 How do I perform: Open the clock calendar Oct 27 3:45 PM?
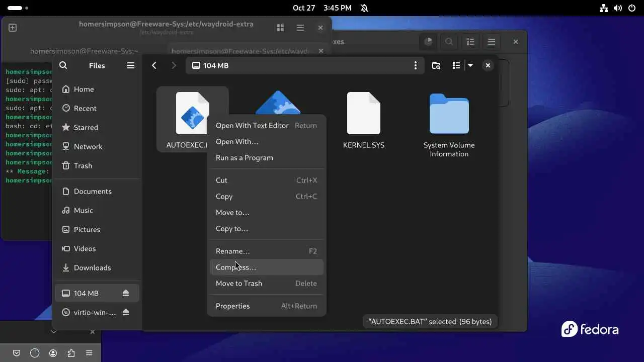coord(322,8)
